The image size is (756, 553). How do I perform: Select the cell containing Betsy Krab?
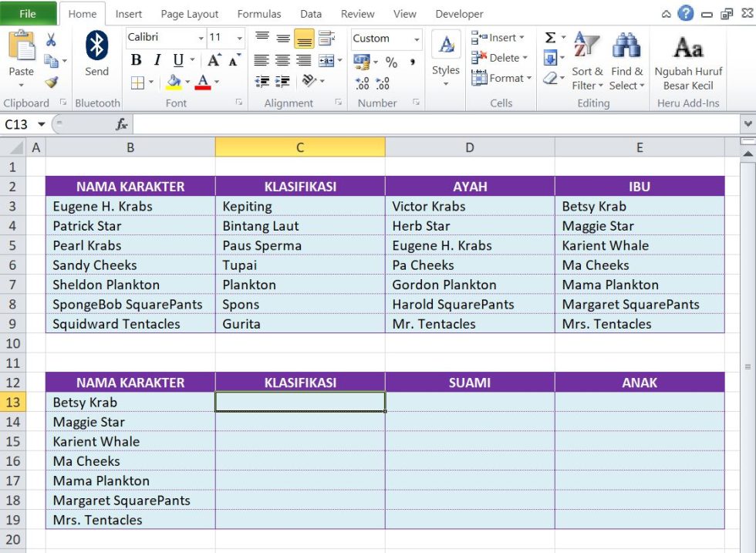pyautogui.click(x=83, y=402)
